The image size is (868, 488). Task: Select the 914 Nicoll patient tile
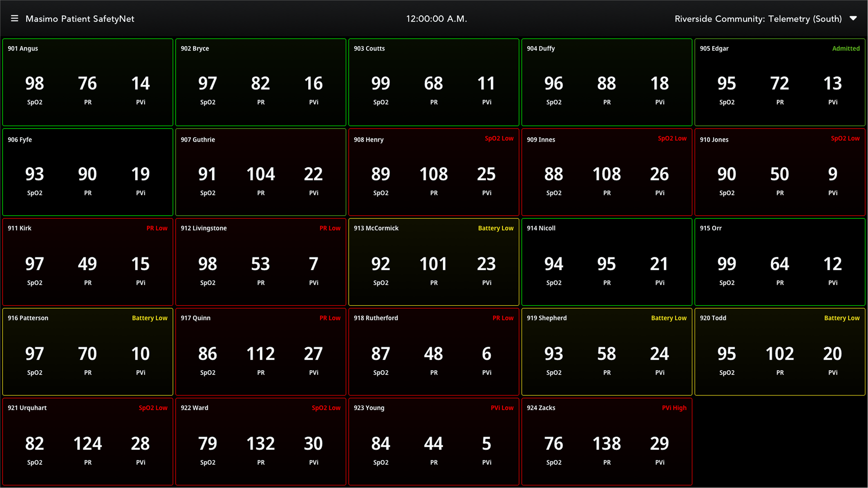point(606,262)
